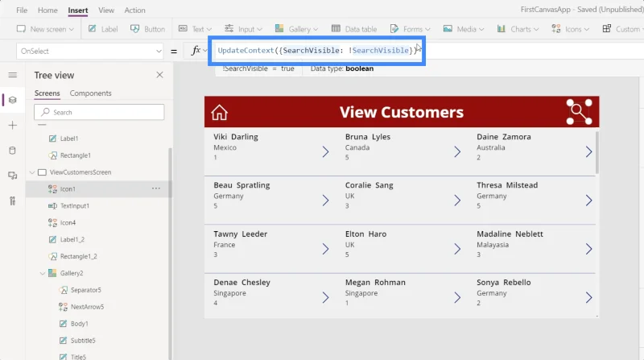Insert a Label from the ribbon

click(x=103, y=29)
